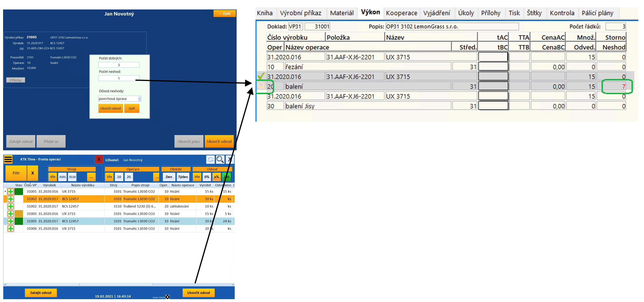This screenshot has height=302, width=644.
Task: Click the Zpět button at top right
Action: pyautogui.click(x=225, y=13)
